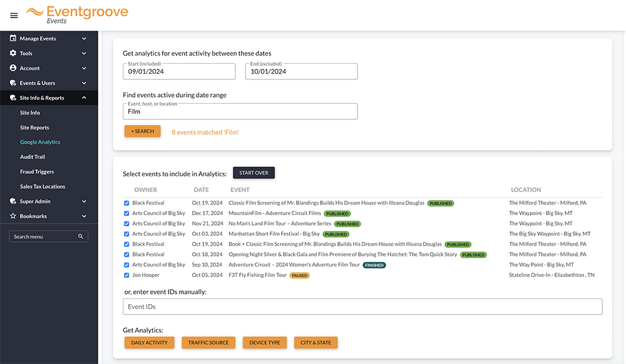Open the hamburger menu icon

pyautogui.click(x=14, y=16)
